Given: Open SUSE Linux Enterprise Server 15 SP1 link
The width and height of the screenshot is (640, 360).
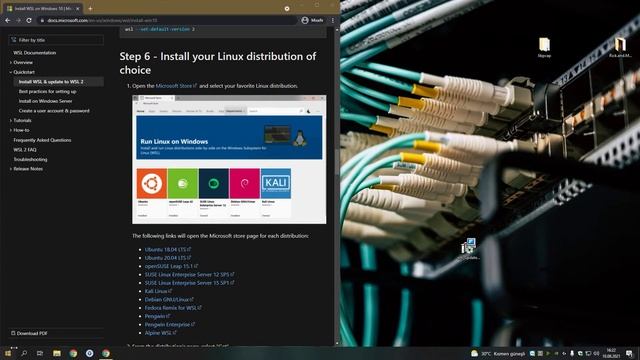Looking at the screenshot, I should [189, 283].
